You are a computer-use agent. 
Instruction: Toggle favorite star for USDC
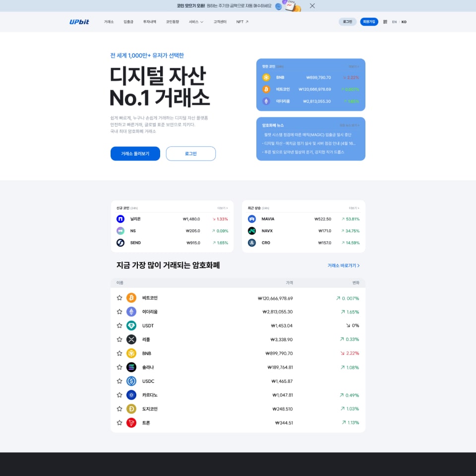(x=119, y=381)
